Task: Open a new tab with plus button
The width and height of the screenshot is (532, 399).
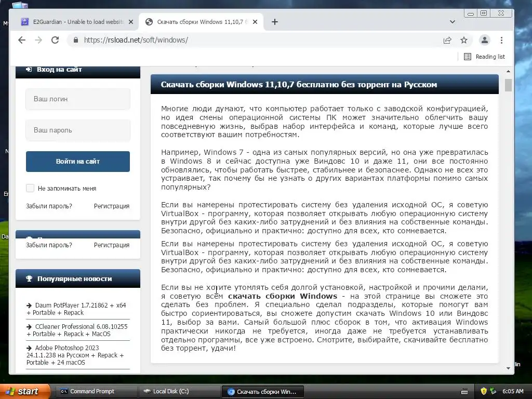Action: coord(275,22)
